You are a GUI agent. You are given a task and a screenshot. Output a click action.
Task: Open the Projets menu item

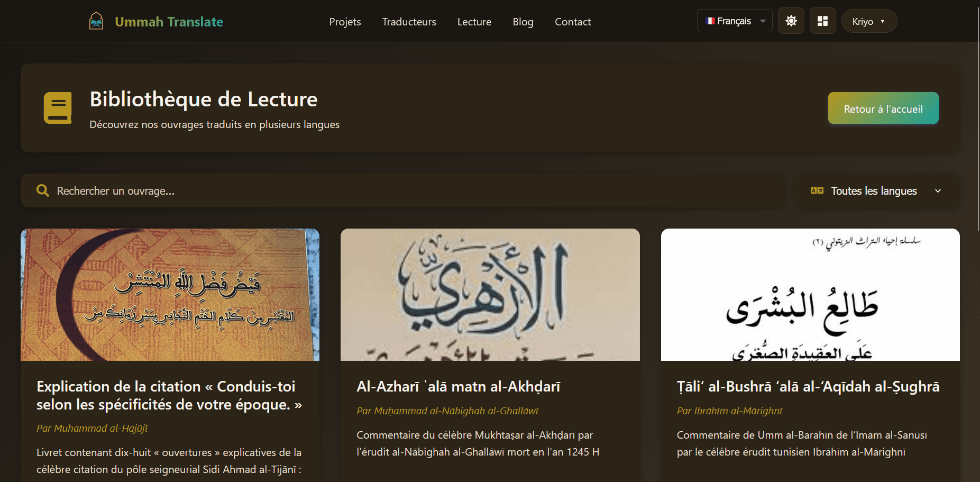345,22
